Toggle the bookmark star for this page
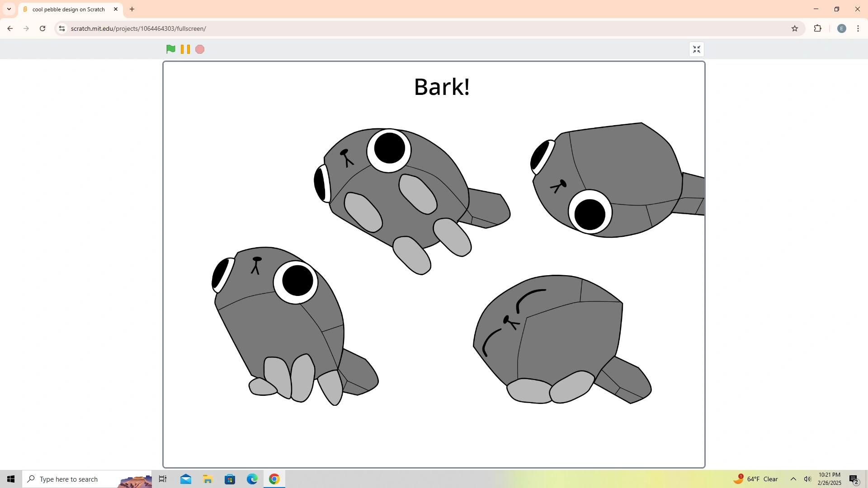 (x=795, y=28)
